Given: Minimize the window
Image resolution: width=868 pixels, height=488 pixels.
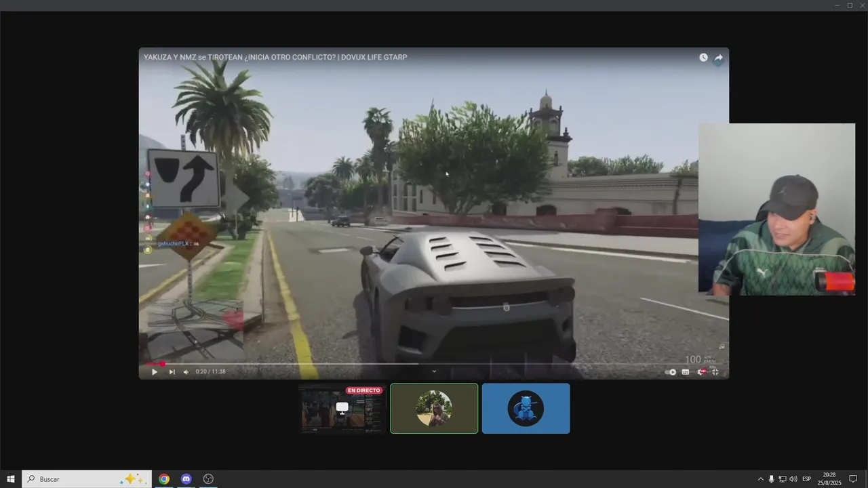Looking at the screenshot, I should point(837,5).
